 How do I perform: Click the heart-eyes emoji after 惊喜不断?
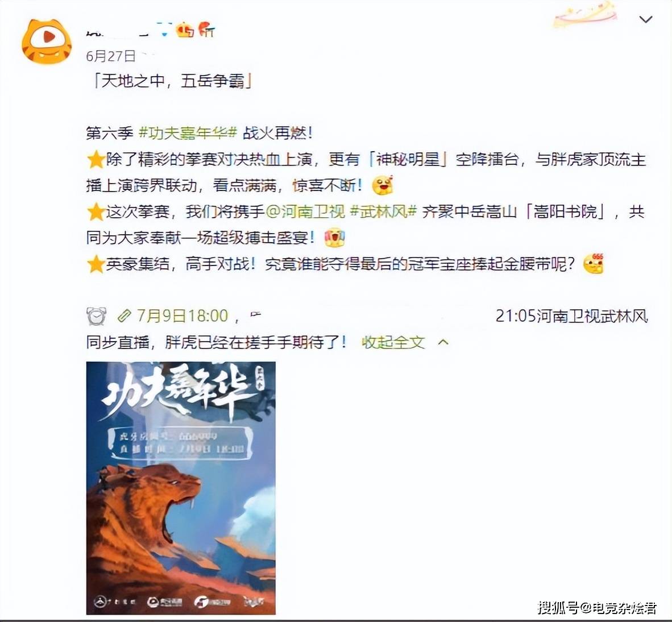pyautogui.click(x=382, y=185)
